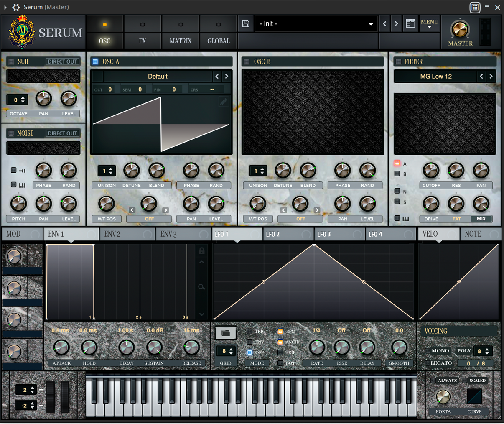The height and width of the screenshot is (424, 504).
Task: Click the keyboard icon in the title bar
Action: point(475,7)
